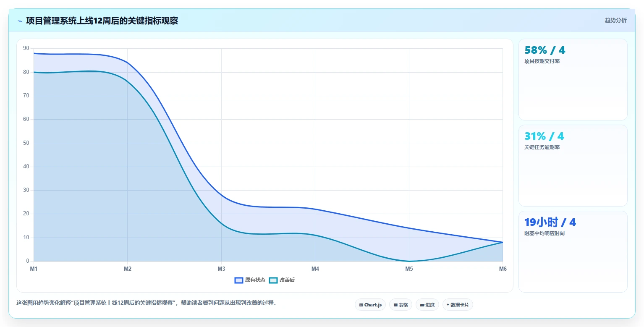Screen dimensions: 644x327
Task: Click the blue 原有状态 legend swatch
Action: [x=239, y=280]
